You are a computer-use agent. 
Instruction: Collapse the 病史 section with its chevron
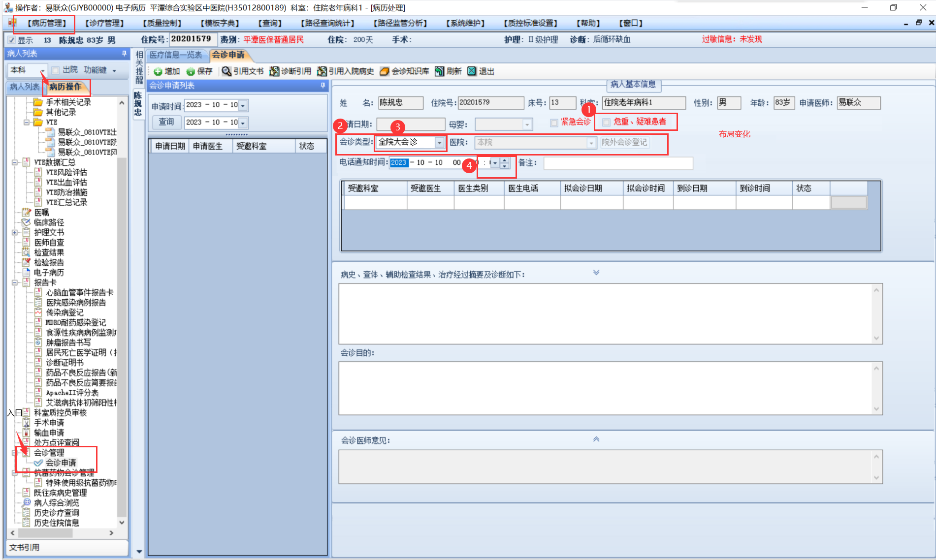point(596,272)
